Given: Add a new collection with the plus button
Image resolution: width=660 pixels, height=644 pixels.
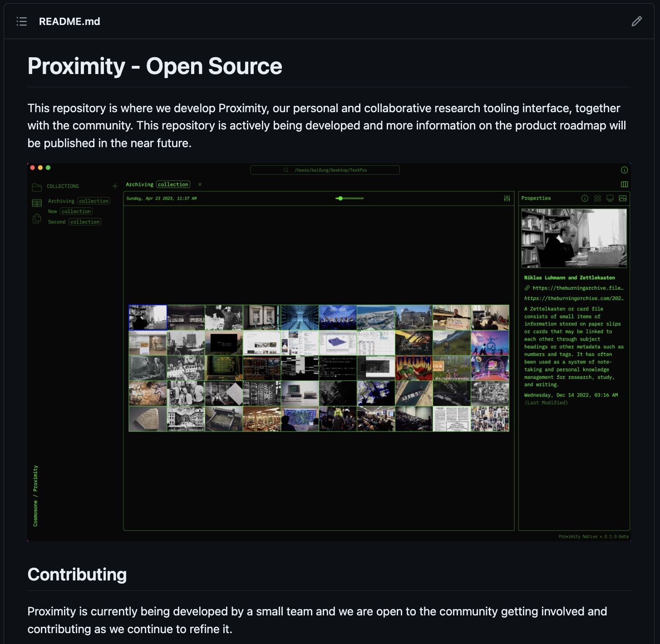Looking at the screenshot, I should tap(115, 186).
